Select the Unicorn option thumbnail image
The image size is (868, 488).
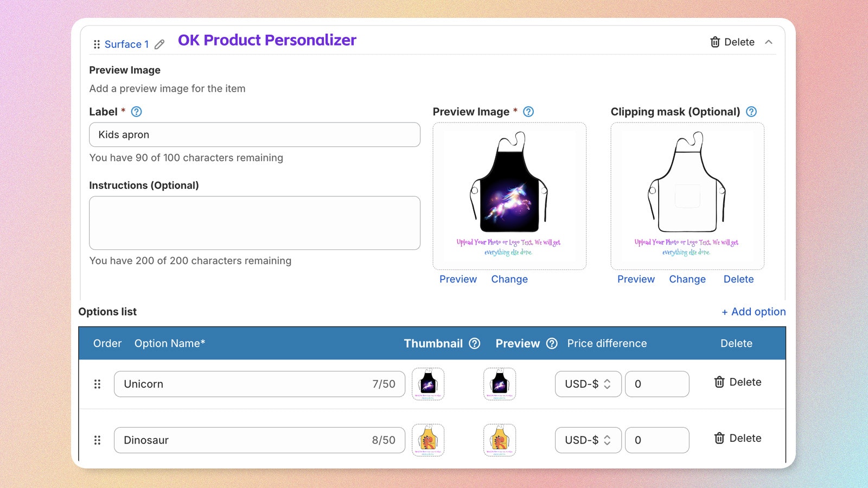click(427, 384)
